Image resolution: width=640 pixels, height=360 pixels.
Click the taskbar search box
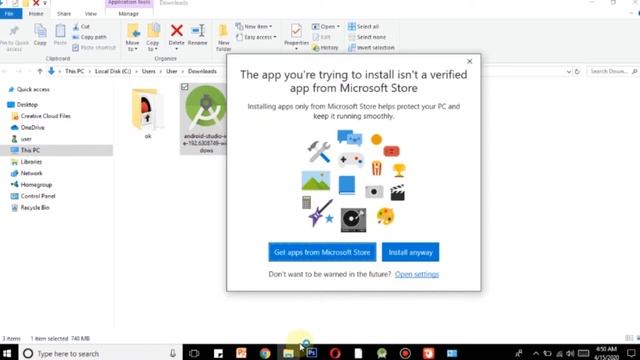click(100, 353)
